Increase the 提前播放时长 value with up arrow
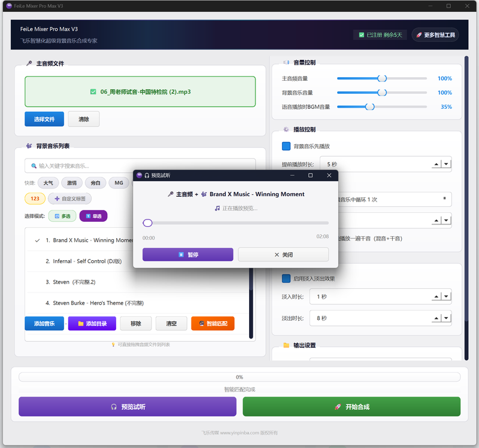The width and height of the screenshot is (479, 448). 436,164
